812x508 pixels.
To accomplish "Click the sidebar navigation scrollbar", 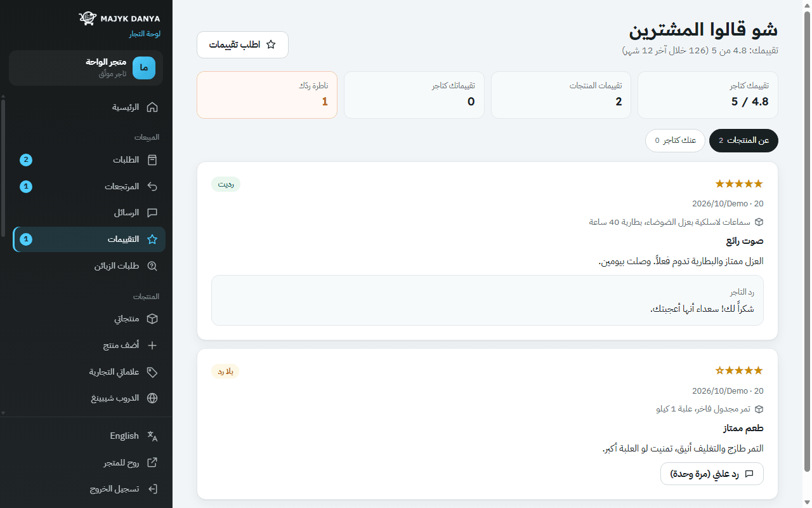I will coord(3,168).
